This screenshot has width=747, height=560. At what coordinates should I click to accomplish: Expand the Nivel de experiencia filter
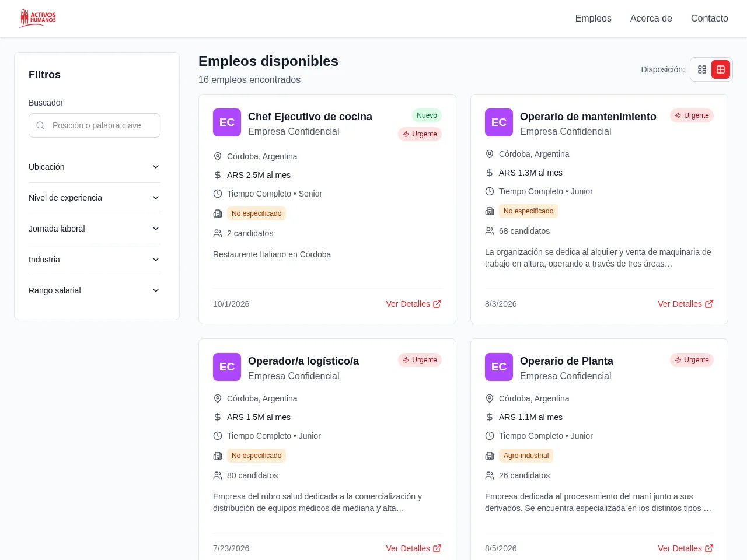point(95,198)
